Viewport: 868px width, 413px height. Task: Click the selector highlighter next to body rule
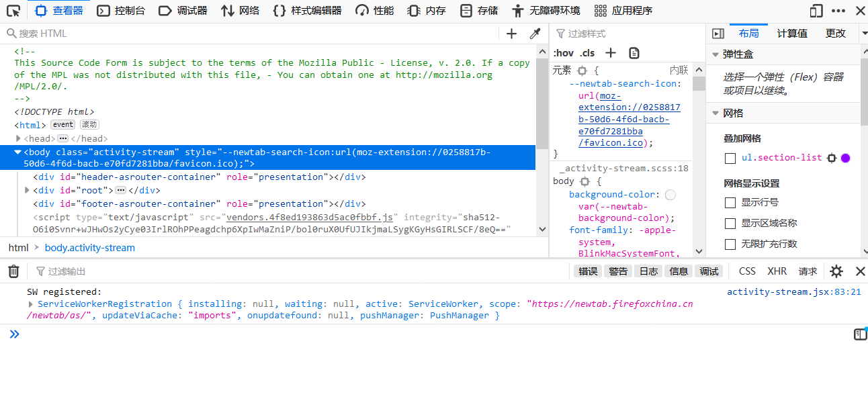(584, 181)
